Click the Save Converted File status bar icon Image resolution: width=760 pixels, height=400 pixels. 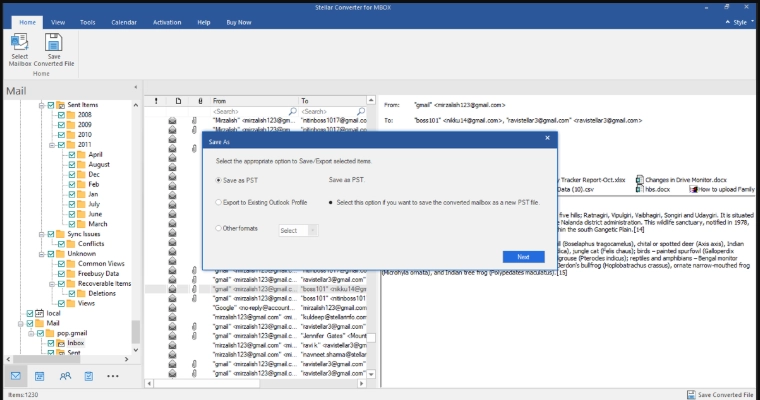[x=691, y=395]
